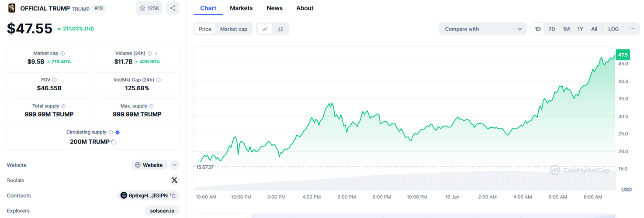Click the verified badge beside Circulating supply

[118, 132]
